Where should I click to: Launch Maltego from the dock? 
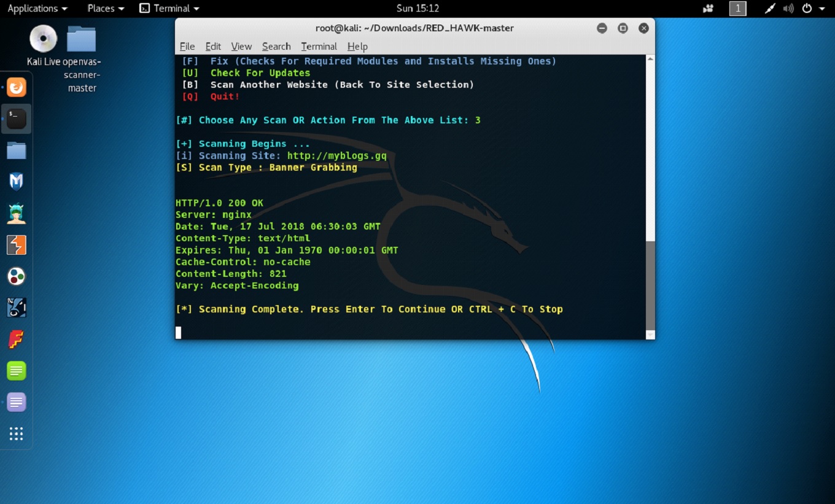click(x=17, y=308)
